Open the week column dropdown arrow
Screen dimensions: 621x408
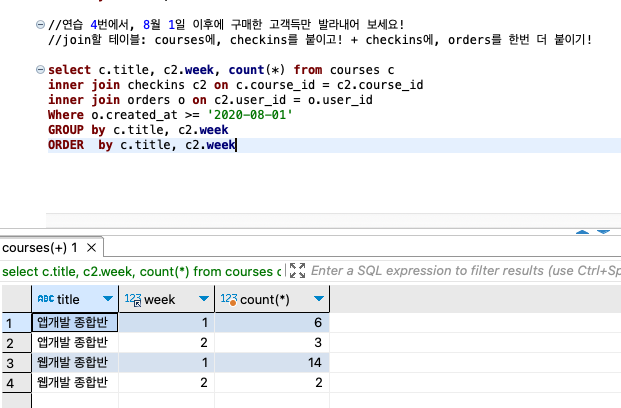(204, 299)
